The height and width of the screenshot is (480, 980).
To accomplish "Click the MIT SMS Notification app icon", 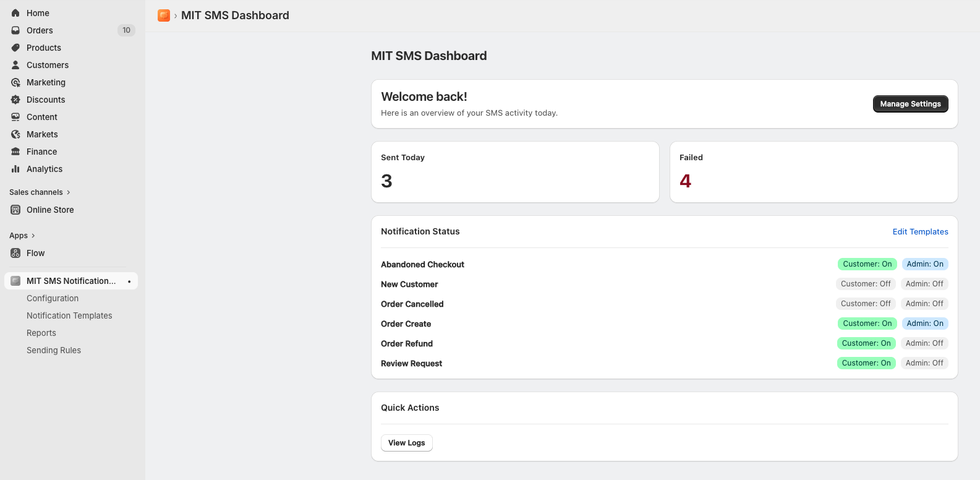I will [x=15, y=281].
